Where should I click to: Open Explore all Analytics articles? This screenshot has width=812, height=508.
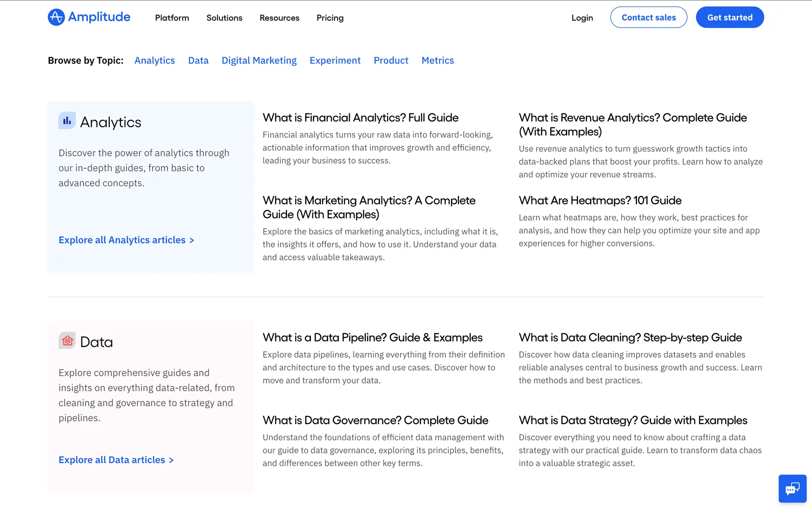pos(126,240)
